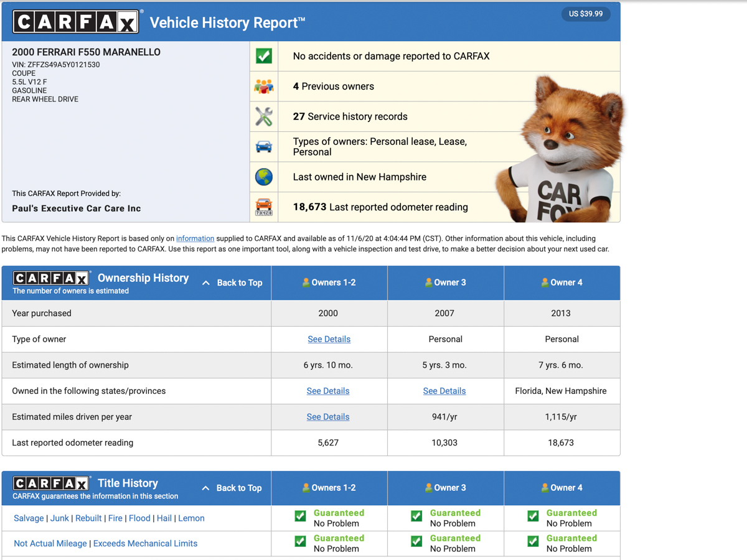Click the service history wrench icon
This screenshot has height=560, width=747.
tap(264, 116)
